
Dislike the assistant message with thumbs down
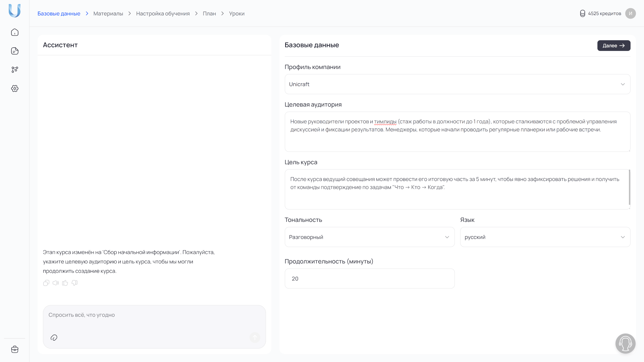click(x=75, y=283)
